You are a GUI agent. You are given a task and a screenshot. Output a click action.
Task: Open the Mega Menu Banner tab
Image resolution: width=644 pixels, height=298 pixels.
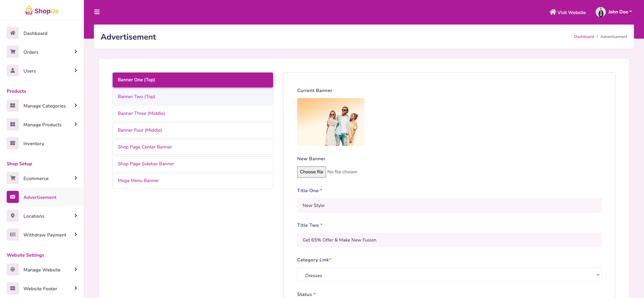pyautogui.click(x=193, y=181)
